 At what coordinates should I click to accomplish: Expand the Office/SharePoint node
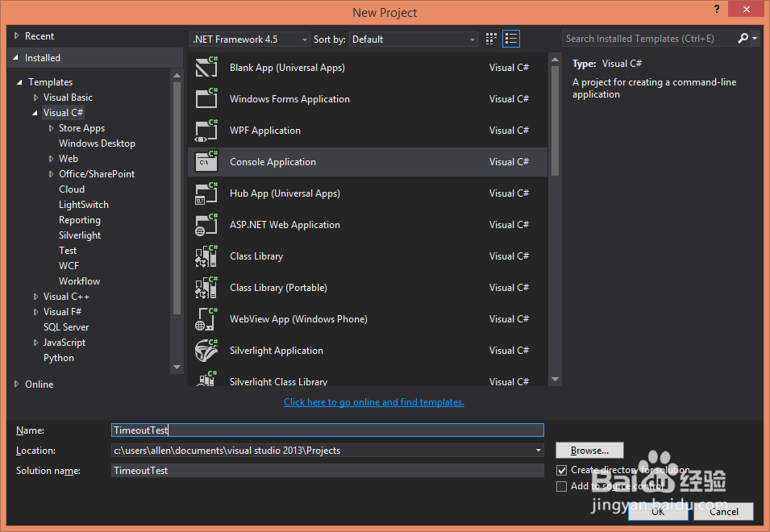click(x=51, y=174)
